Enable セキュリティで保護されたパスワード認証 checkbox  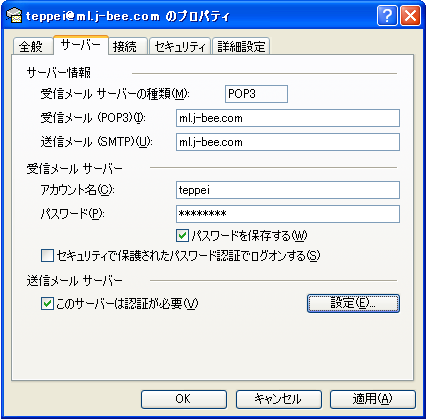point(47,256)
